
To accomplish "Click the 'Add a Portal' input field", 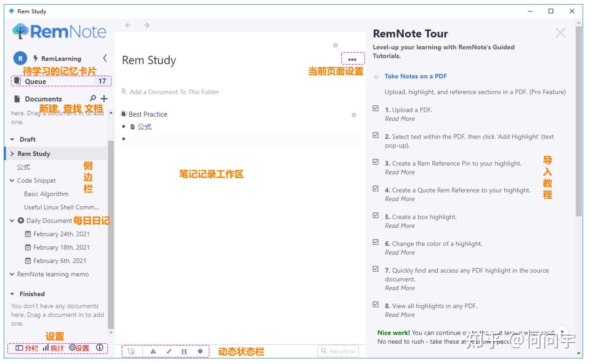I will coord(338,351).
